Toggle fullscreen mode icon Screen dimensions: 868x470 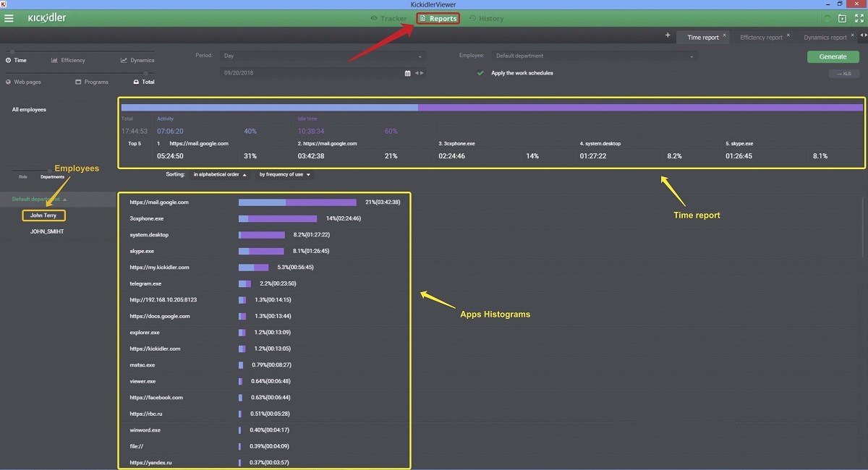click(859, 18)
